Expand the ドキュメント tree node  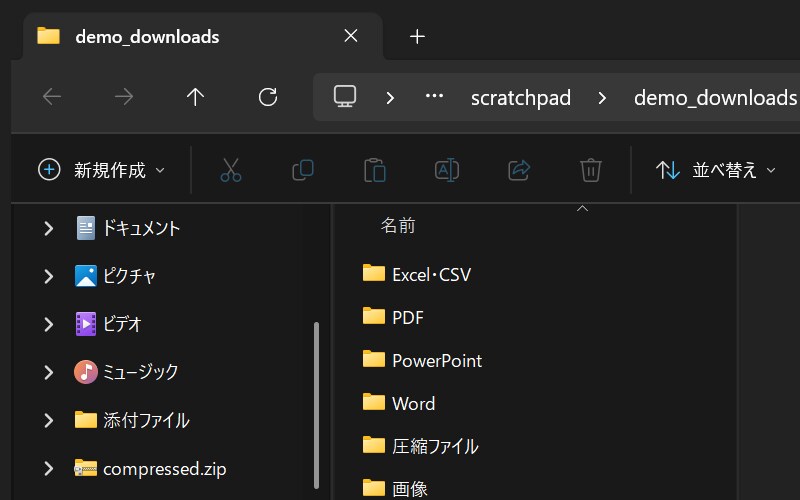point(48,228)
